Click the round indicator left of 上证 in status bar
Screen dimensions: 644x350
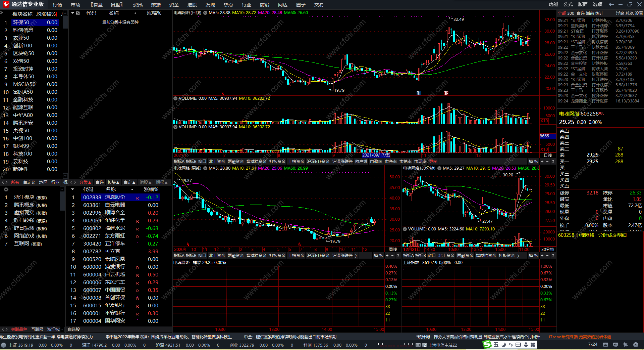tap(3, 345)
